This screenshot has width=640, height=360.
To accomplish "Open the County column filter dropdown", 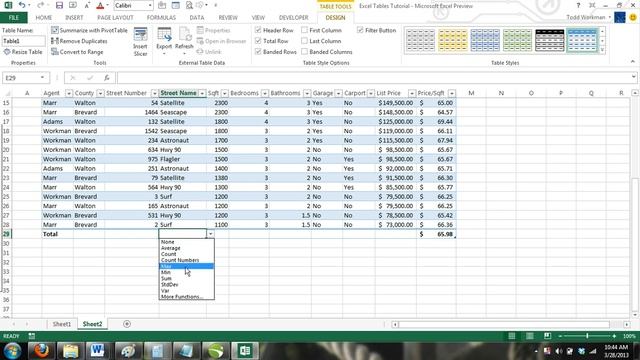I will (100, 93).
